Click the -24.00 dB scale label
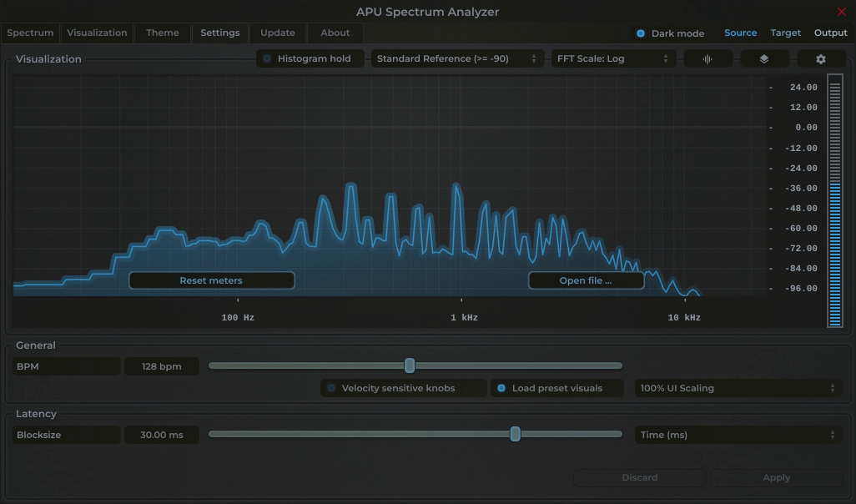Viewport: 856px width, 504px height. point(801,169)
